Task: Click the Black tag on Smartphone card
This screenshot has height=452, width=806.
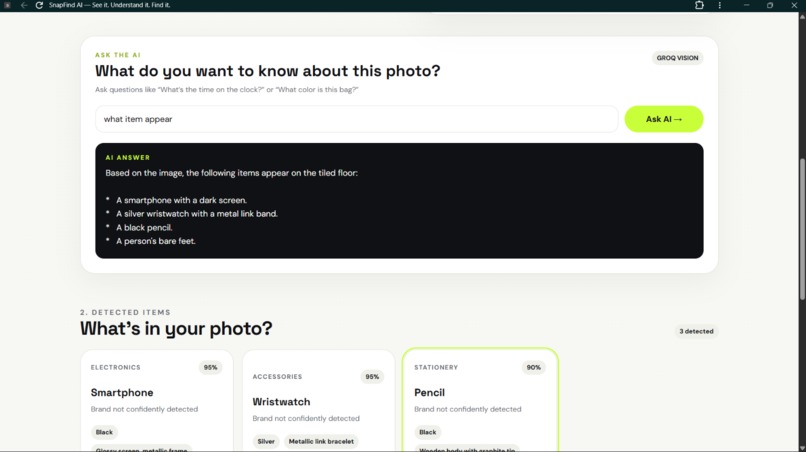Action: [x=104, y=432]
